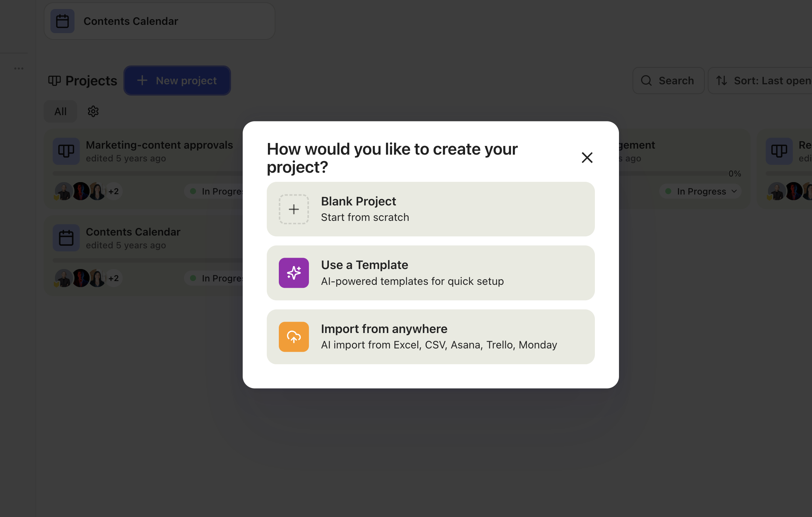This screenshot has height=517, width=812.
Task: Click the Contents Calendar project card icon
Action: pos(66,238)
